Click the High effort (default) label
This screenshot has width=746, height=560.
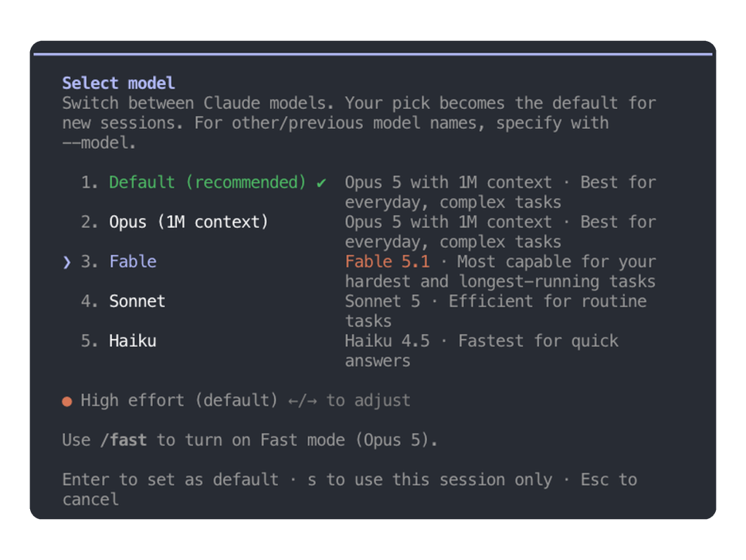179,401
